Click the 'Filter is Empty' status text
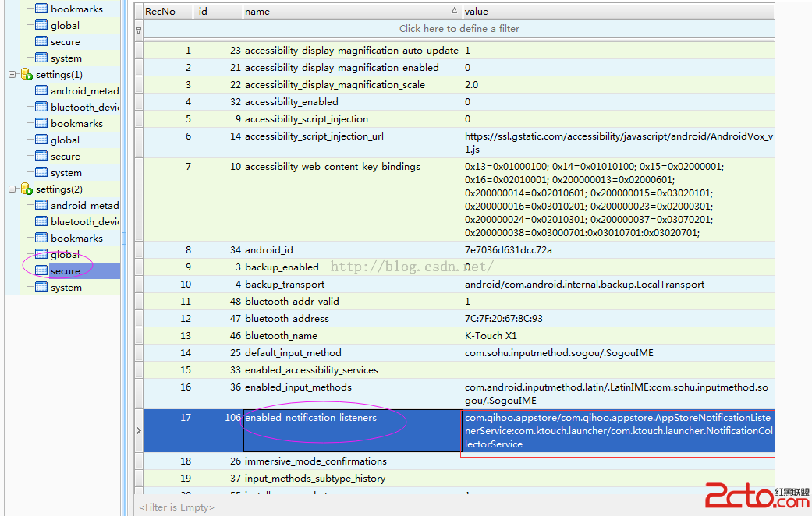The width and height of the screenshot is (812, 516). point(176,507)
